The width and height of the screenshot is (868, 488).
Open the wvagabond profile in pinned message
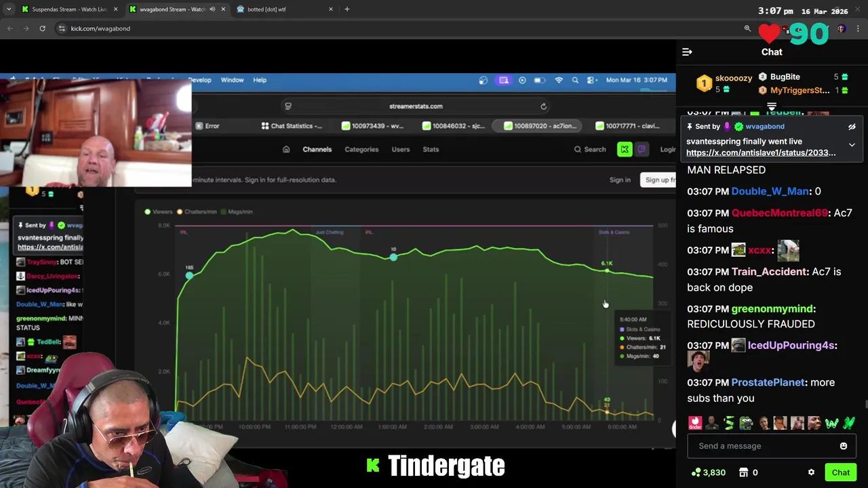point(764,127)
